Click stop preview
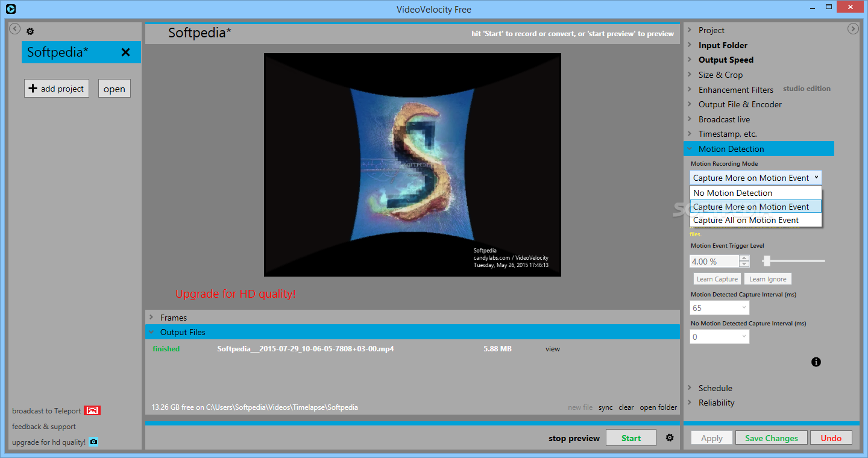Viewport: 868px width, 458px height. click(x=574, y=438)
